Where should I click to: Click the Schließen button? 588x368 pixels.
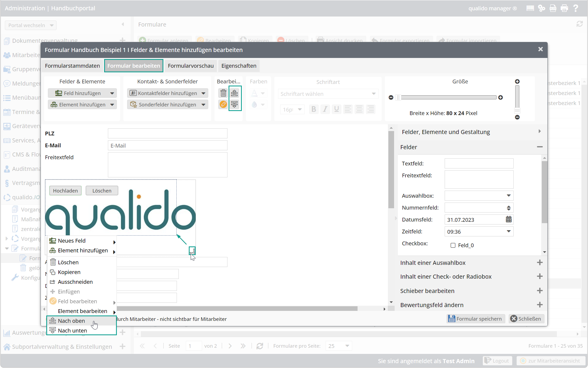[x=526, y=319]
